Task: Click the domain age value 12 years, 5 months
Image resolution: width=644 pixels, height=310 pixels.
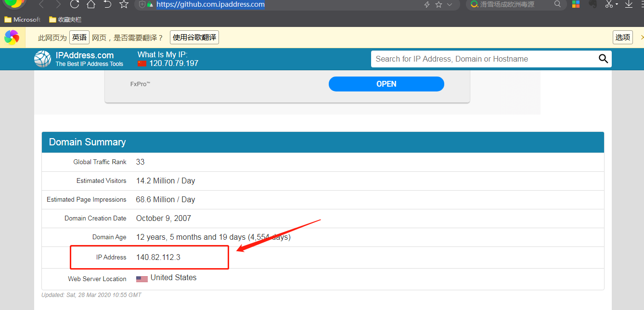Action: [x=213, y=237]
